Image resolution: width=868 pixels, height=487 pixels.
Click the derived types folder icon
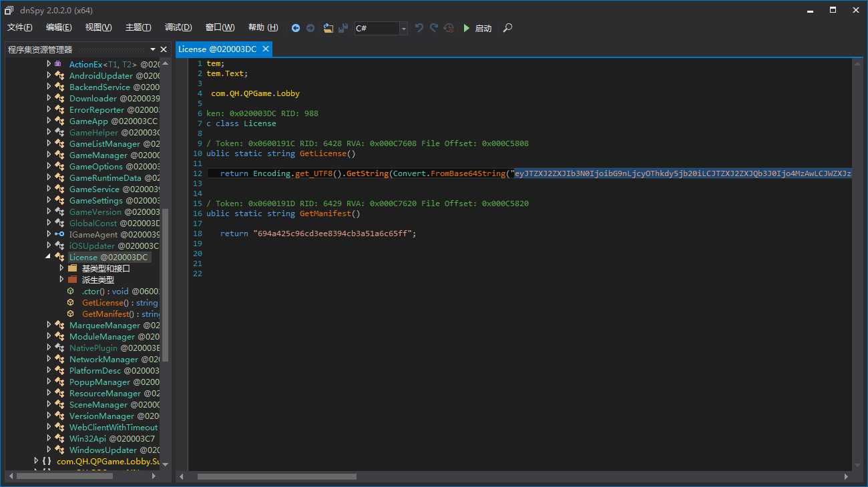click(x=73, y=280)
